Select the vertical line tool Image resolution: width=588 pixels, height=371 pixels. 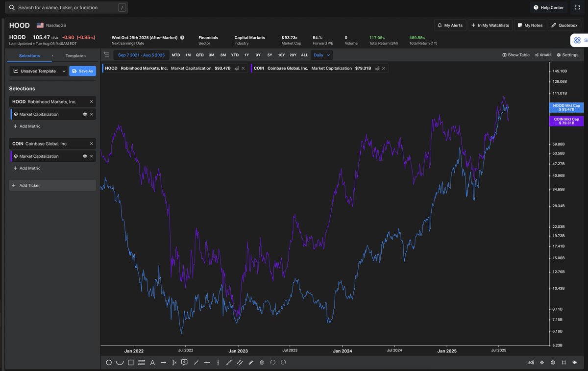(218, 363)
